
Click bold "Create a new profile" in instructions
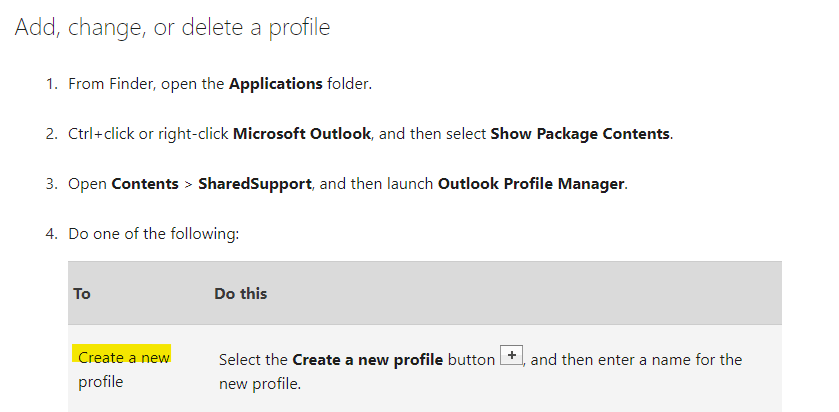[367, 359]
